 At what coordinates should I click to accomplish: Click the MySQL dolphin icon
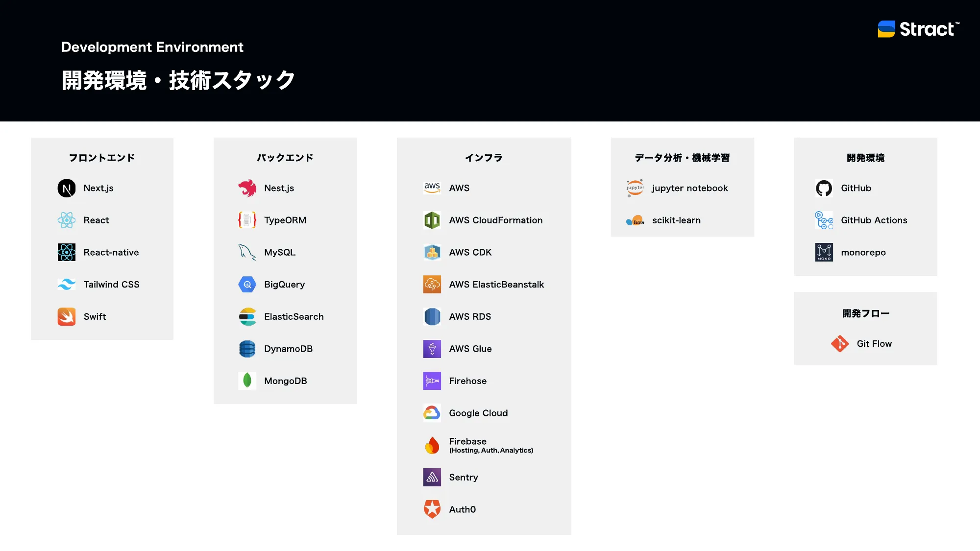tap(247, 252)
